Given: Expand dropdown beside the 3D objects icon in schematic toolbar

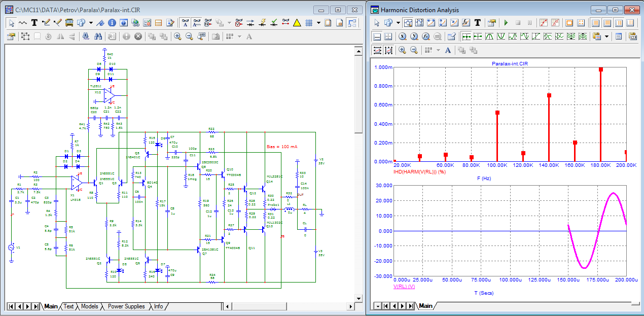Looking at the screenshot, I should (x=91, y=22).
